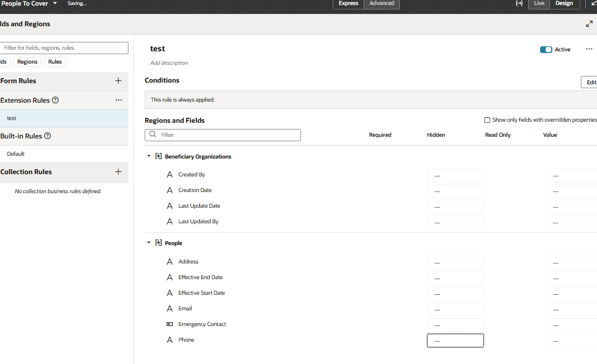Check Show only fields with overridden properties
This screenshot has height=364, width=597.
pyautogui.click(x=487, y=120)
